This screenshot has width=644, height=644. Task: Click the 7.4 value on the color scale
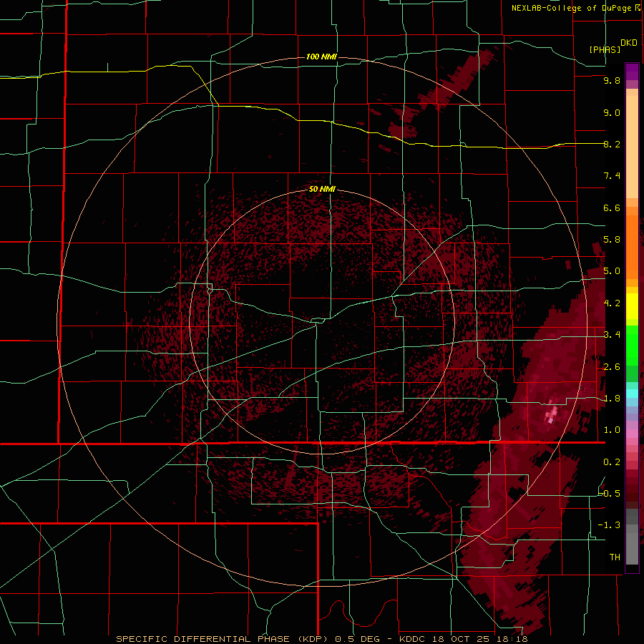click(x=612, y=176)
